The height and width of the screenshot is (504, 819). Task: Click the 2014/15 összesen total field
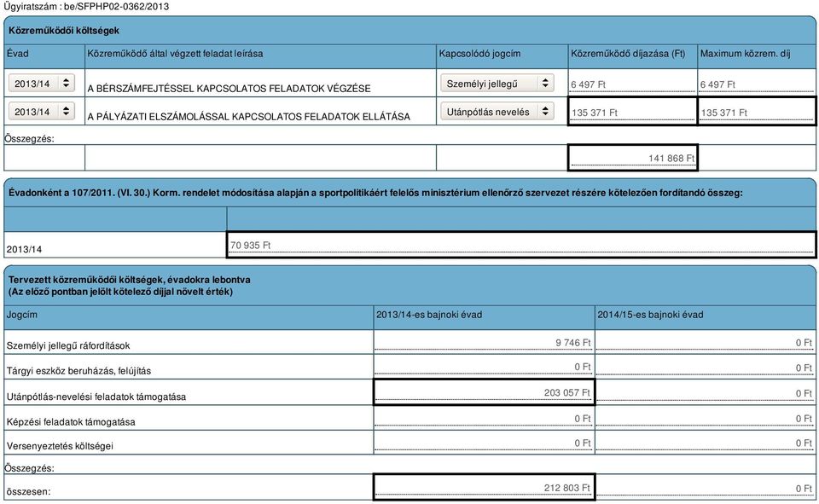coord(706,488)
